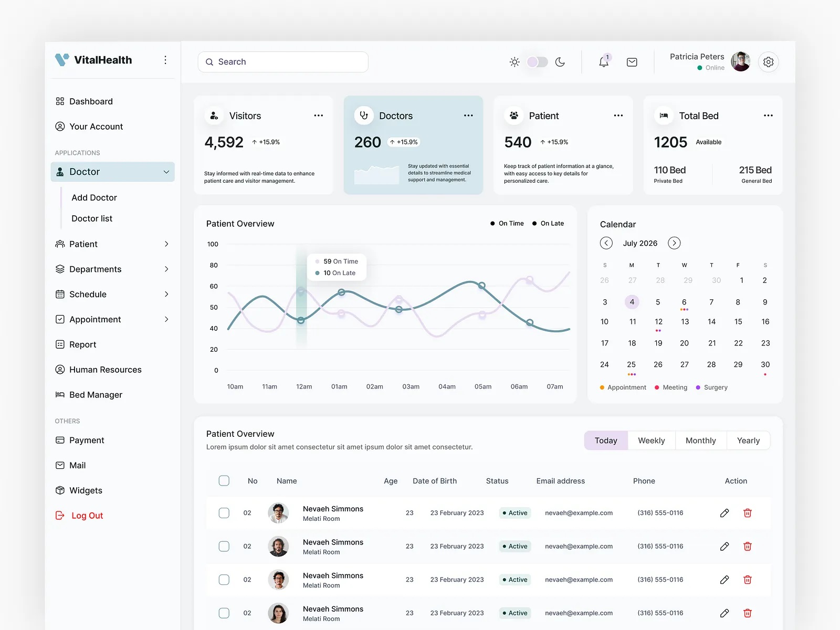Open Bed Manager in the sidebar
This screenshot has width=840, height=630.
[x=89, y=395]
